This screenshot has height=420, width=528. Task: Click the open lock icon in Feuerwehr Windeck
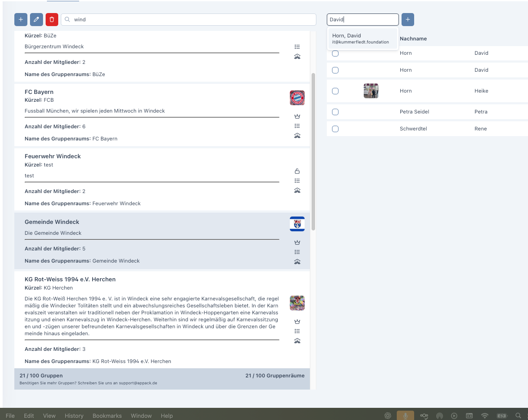point(297,171)
